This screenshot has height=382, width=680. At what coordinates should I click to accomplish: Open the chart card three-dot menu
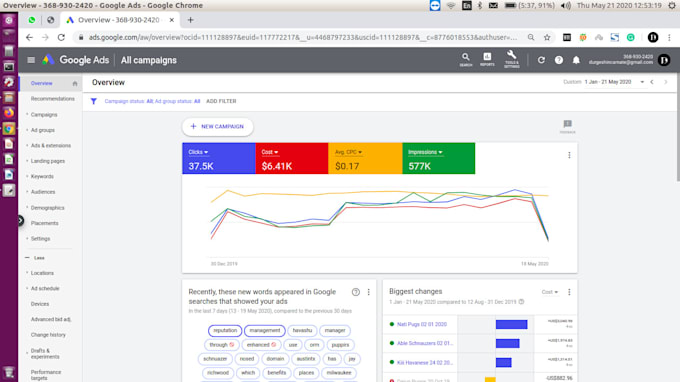[x=569, y=155]
